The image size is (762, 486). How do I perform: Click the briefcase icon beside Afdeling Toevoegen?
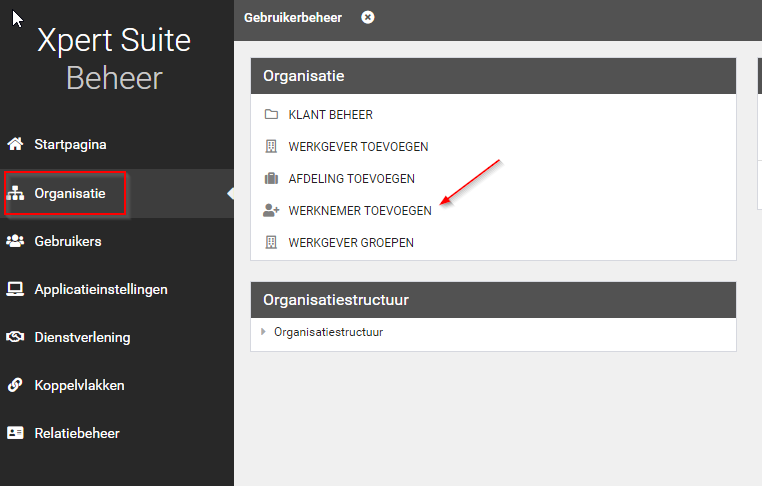pos(271,179)
